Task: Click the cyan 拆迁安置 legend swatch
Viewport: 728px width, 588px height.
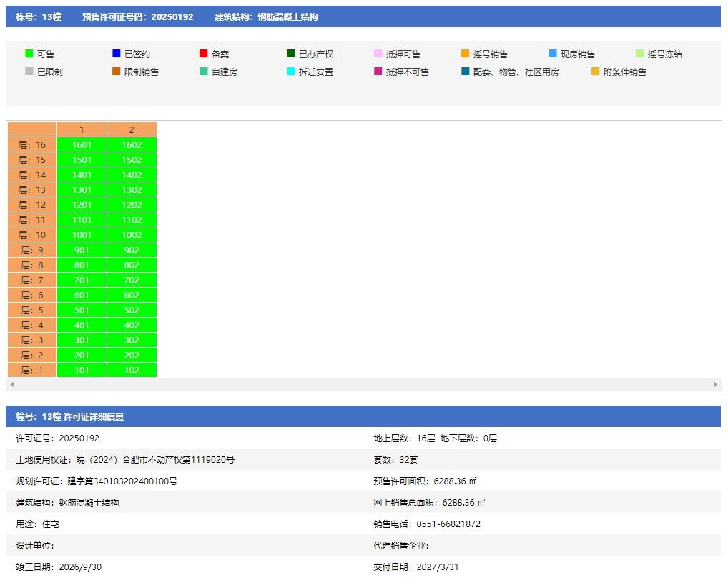Action: [x=290, y=71]
